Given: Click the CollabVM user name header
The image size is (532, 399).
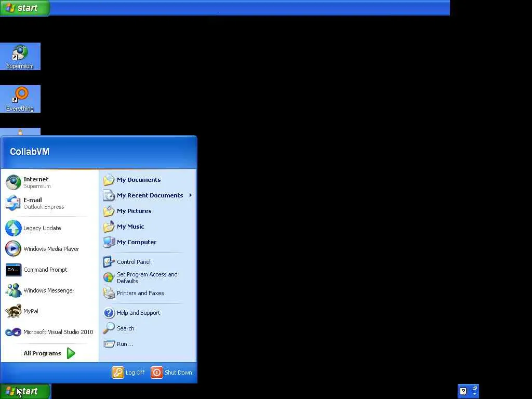Looking at the screenshot, I should [30, 152].
